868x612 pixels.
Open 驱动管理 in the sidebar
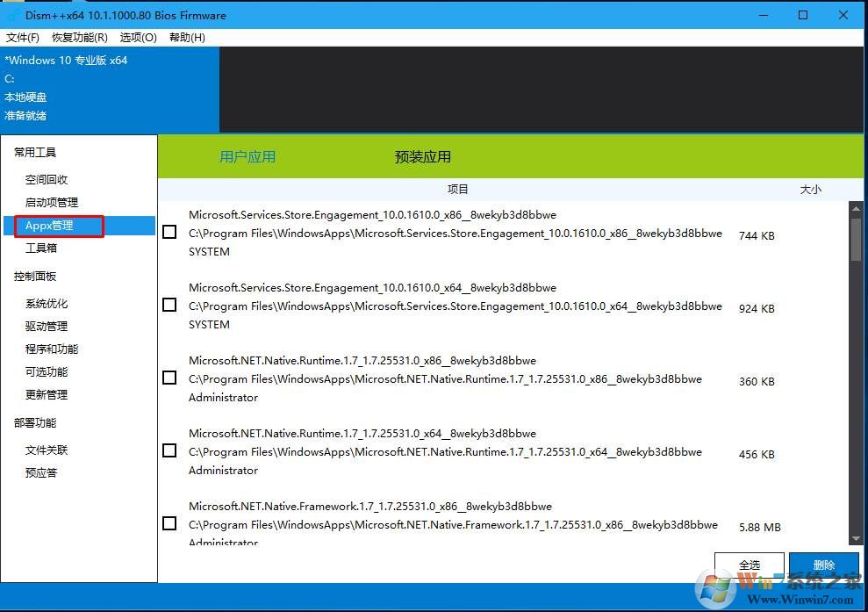pos(47,327)
